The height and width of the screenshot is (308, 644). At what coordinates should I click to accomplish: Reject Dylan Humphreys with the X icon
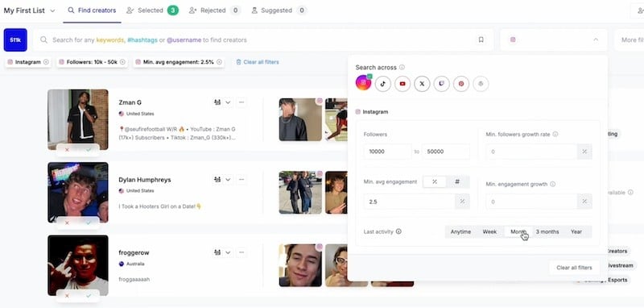point(67,223)
